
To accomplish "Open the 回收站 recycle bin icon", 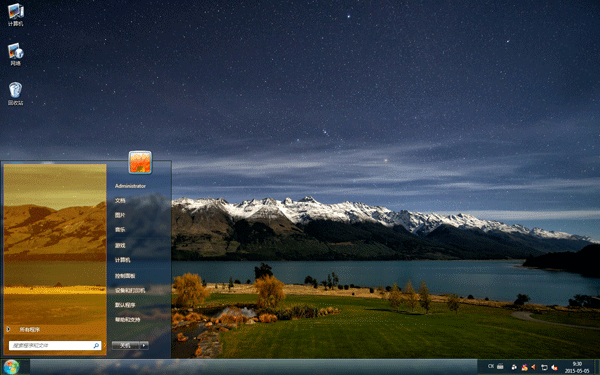I will [16, 94].
